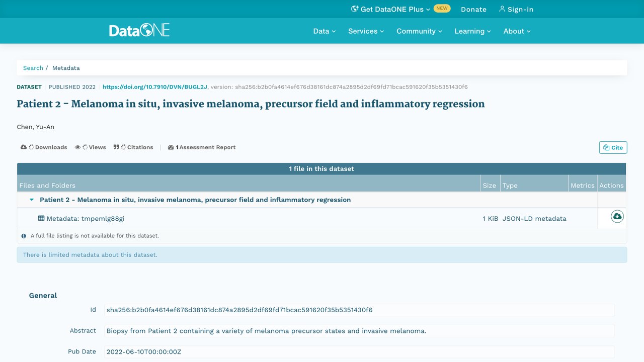Expand the About menu
The width and height of the screenshot is (644, 362).
(x=517, y=31)
